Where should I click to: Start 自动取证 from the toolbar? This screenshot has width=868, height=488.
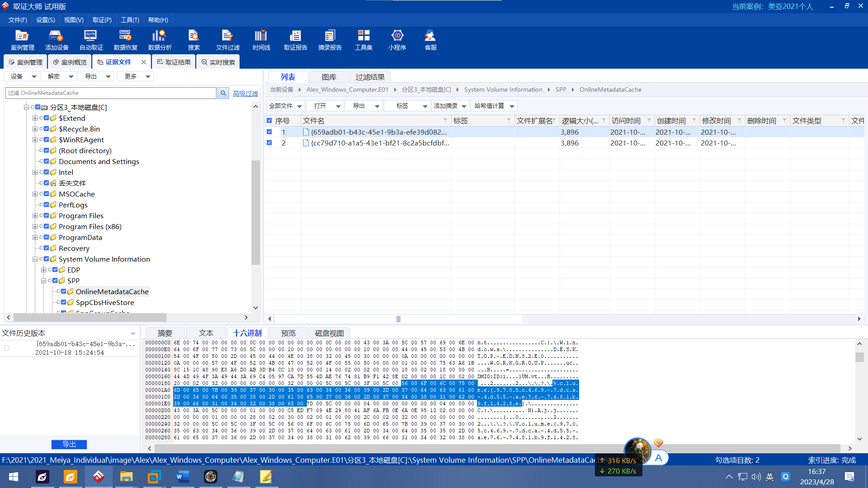point(91,40)
